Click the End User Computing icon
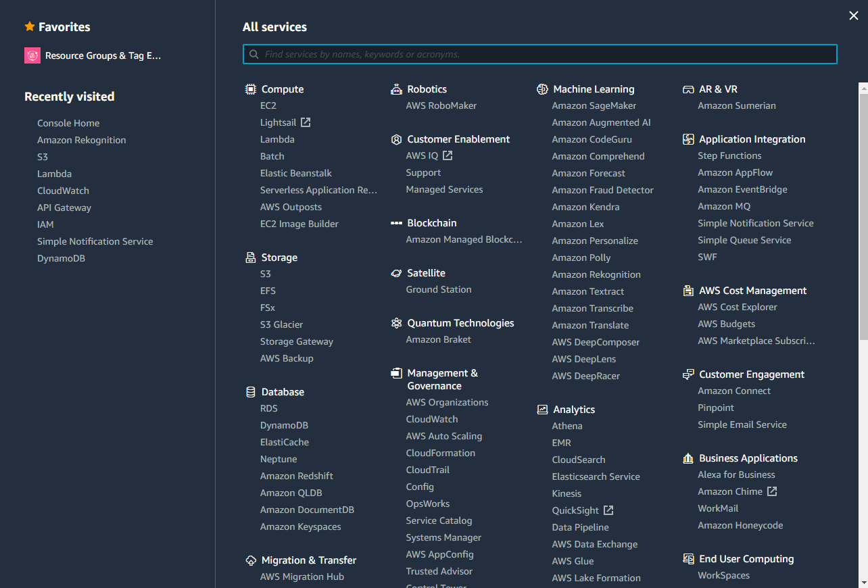 (688, 559)
